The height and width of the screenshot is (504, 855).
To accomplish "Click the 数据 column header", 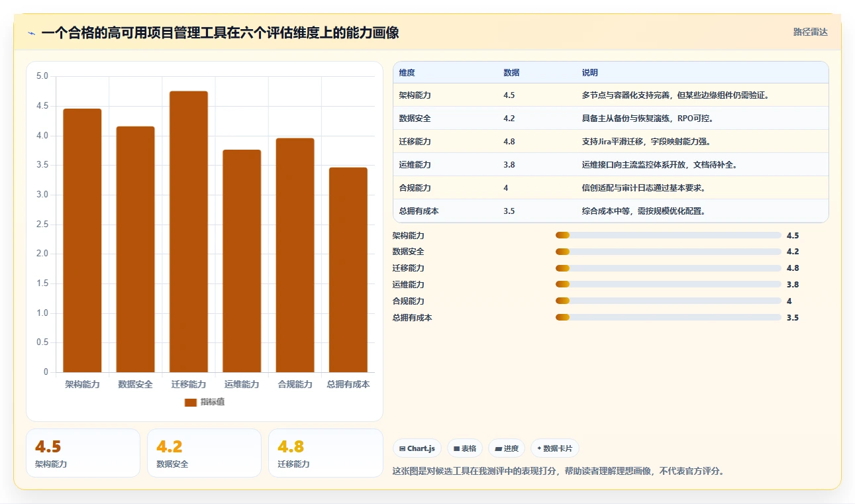I will tap(511, 73).
